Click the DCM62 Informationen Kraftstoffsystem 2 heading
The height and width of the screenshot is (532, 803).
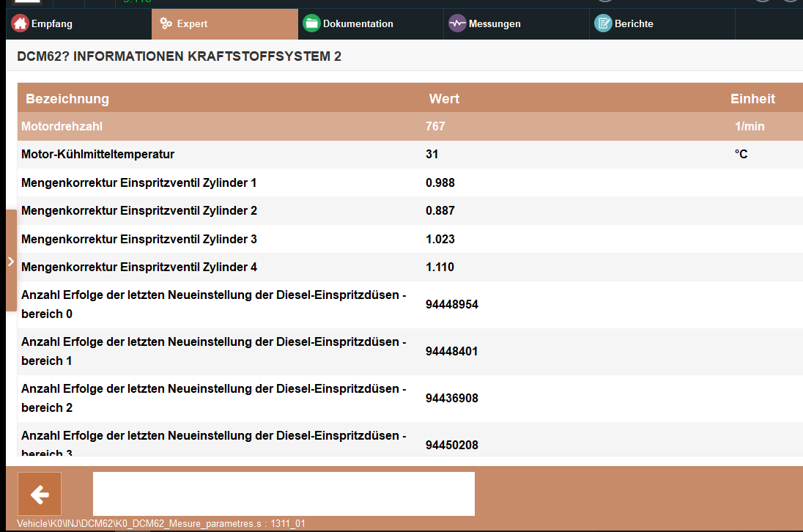(x=180, y=56)
